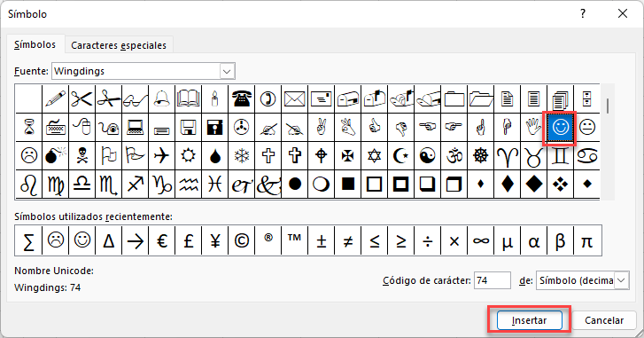
Task: Select recent sad face symbol
Action: click(56, 240)
